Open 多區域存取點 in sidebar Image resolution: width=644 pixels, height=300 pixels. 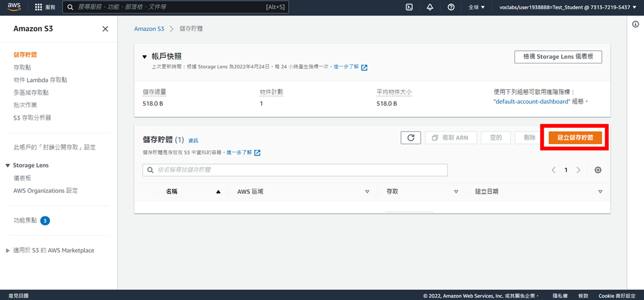pyautogui.click(x=31, y=93)
